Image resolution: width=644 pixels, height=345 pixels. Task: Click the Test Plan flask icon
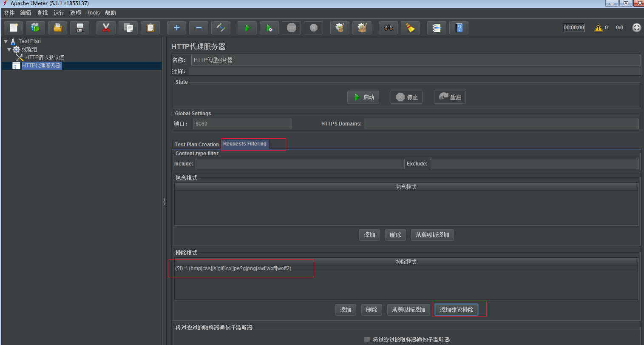(13, 41)
